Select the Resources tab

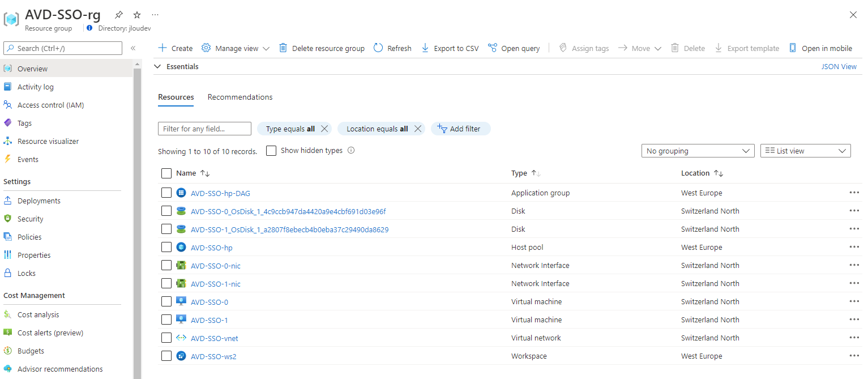click(176, 97)
